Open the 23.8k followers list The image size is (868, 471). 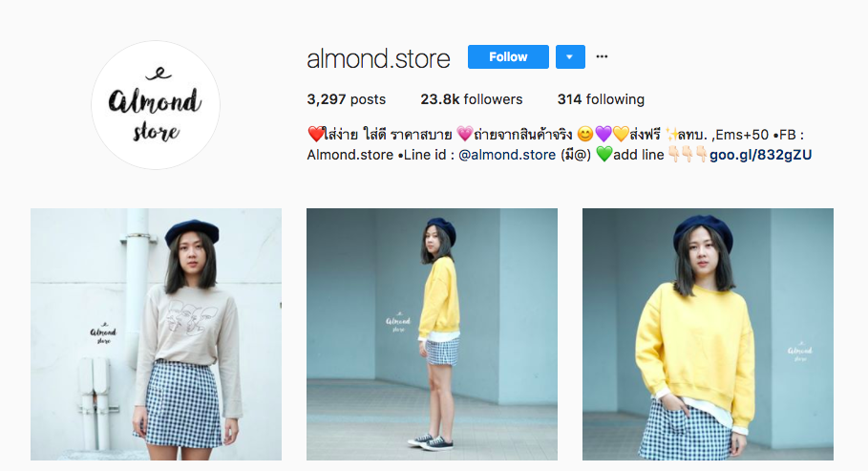[471, 99]
